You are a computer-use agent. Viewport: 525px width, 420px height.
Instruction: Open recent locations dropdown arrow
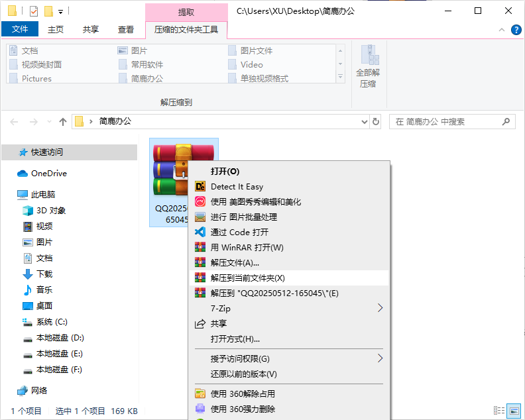pos(49,122)
